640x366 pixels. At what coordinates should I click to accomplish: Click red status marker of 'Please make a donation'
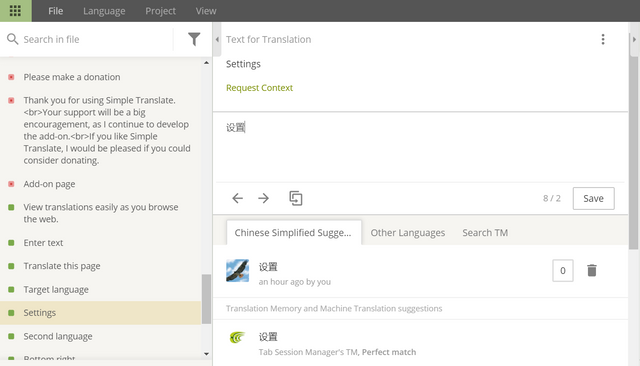[x=11, y=77]
